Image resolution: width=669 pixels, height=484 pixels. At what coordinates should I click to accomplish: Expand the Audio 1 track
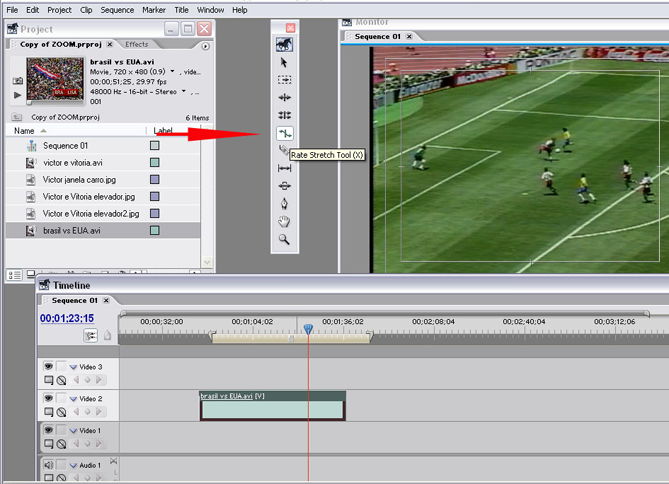click(73, 465)
